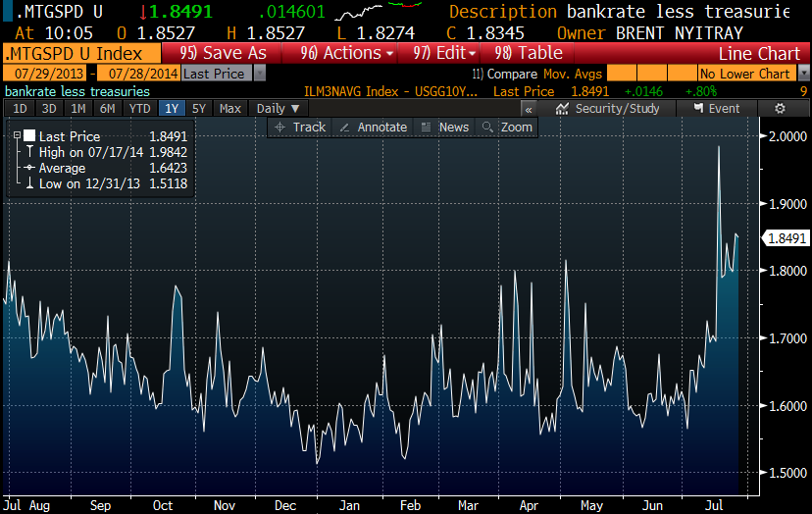Select the 1D time range
This screenshot has width=812, height=514.
[x=20, y=109]
